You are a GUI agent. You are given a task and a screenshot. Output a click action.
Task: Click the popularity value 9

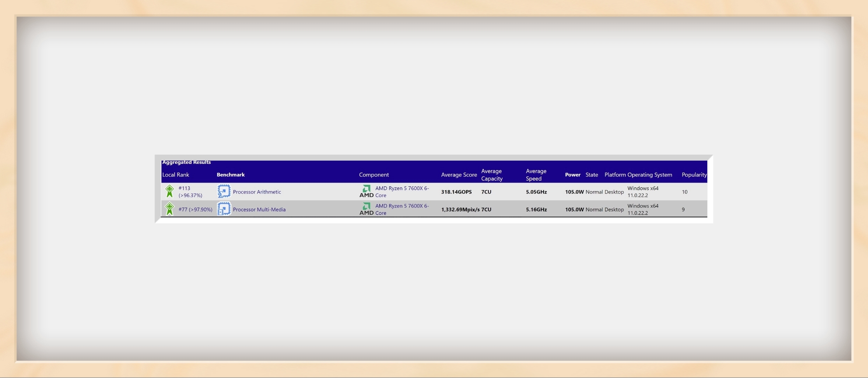(x=683, y=209)
